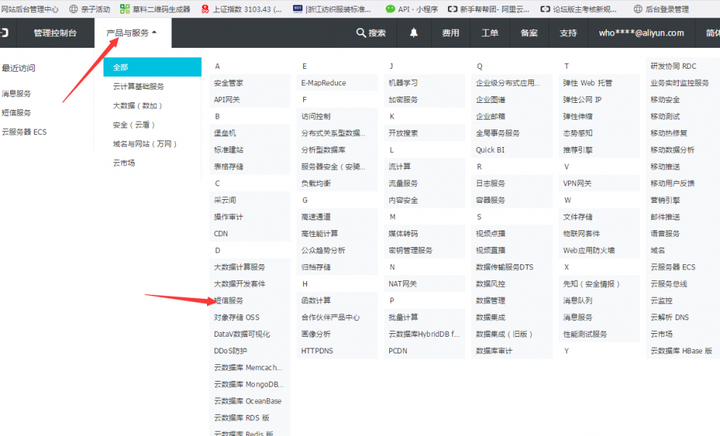Open the who****@aliyun.com account menu
Viewport: 720px width, 436px height.
point(641,33)
